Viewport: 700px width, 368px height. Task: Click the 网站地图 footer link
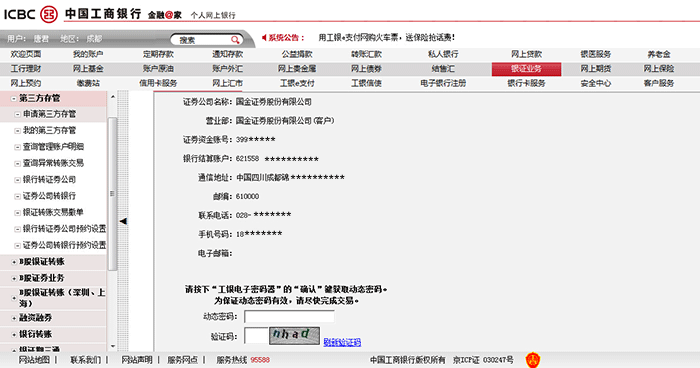34,360
